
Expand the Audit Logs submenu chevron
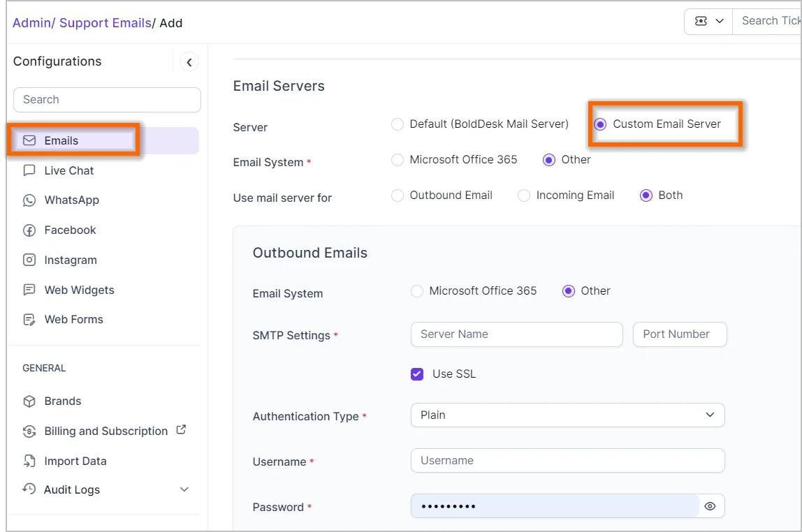184,489
